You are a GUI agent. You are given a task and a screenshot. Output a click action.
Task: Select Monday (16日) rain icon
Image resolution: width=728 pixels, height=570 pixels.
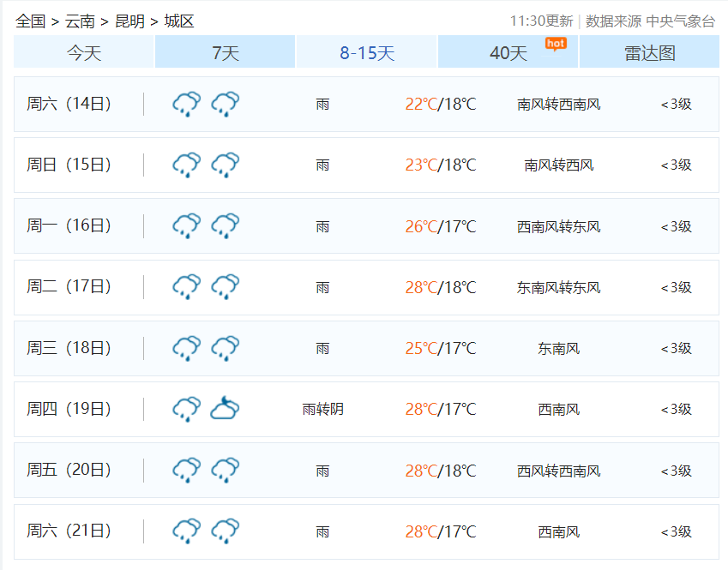[x=187, y=225]
